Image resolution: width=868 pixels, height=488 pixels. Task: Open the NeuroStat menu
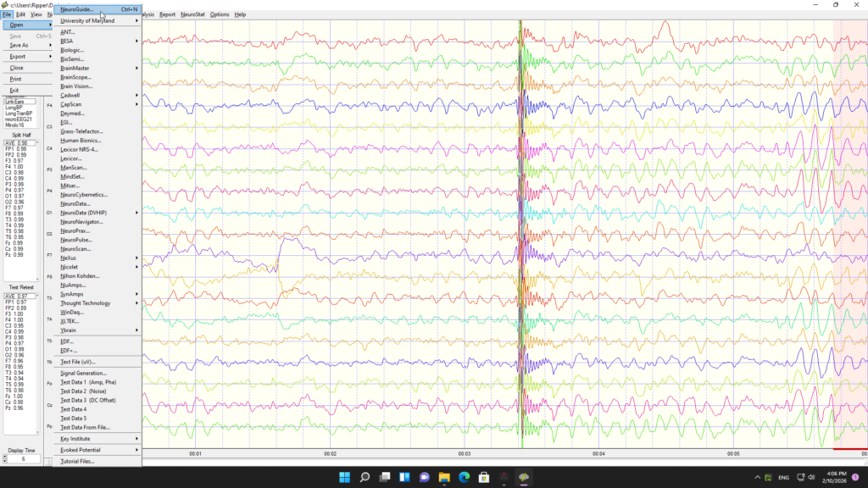pos(192,14)
